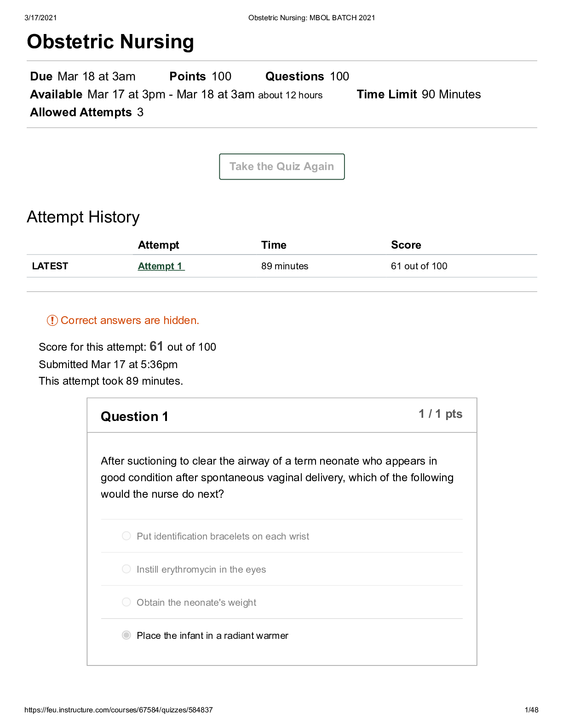Click the Time Limit 90 Minutes text
The image size is (563, 728).
(419, 94)
